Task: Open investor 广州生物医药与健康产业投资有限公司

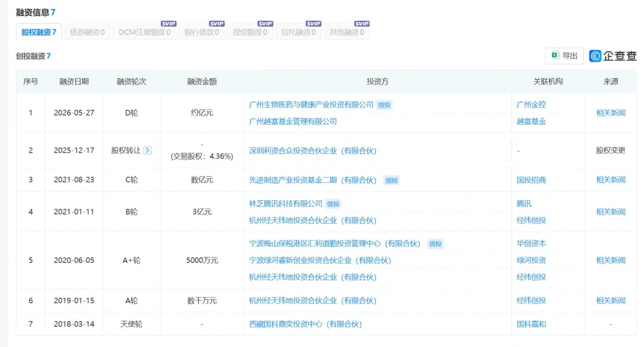Action: [x=311, y=105]
